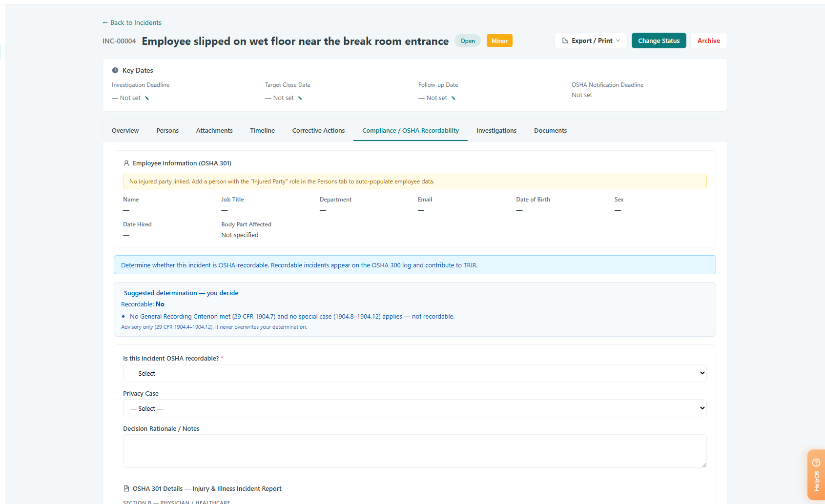Switch to the Overview tab
The image size is (825, 504).
(125, 131)
